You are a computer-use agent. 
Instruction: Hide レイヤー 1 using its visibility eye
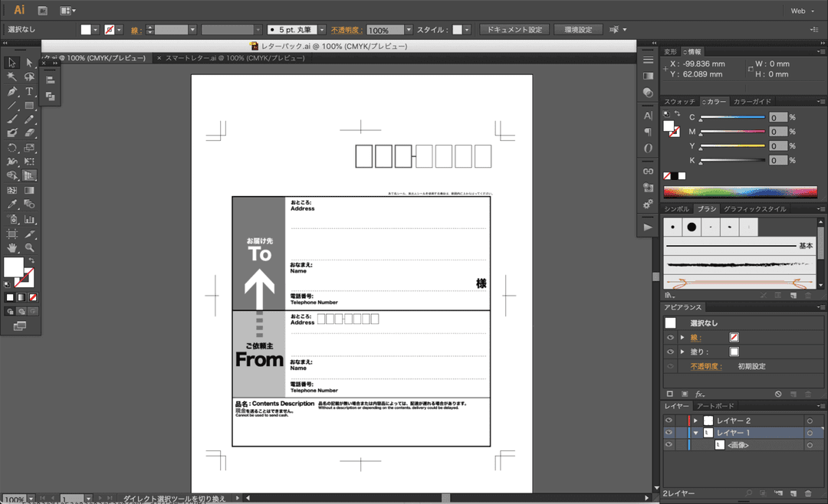coord(668,433)
